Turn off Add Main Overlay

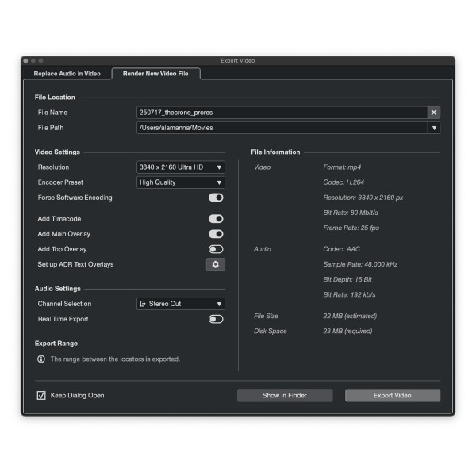pyautogui.click(x=216, y=234)
